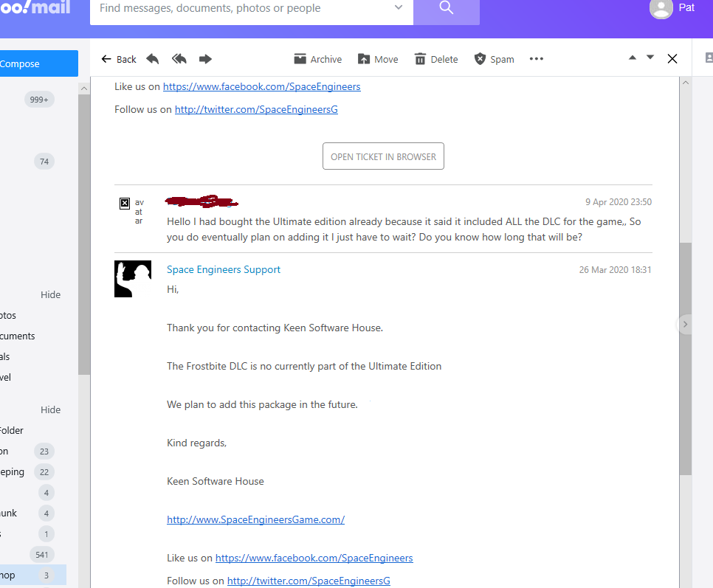Mark this email as Spam
The width and height of the screenshot is (713, 588).
[494, 59]
